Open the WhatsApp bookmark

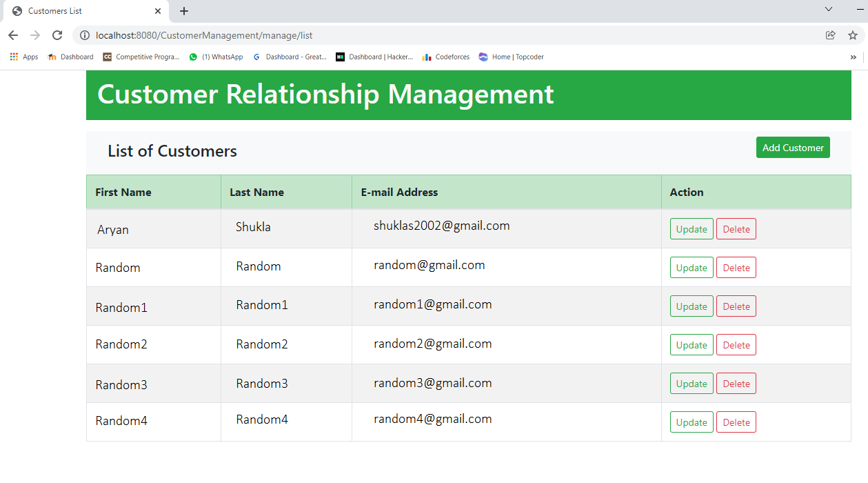pos(216,57)
